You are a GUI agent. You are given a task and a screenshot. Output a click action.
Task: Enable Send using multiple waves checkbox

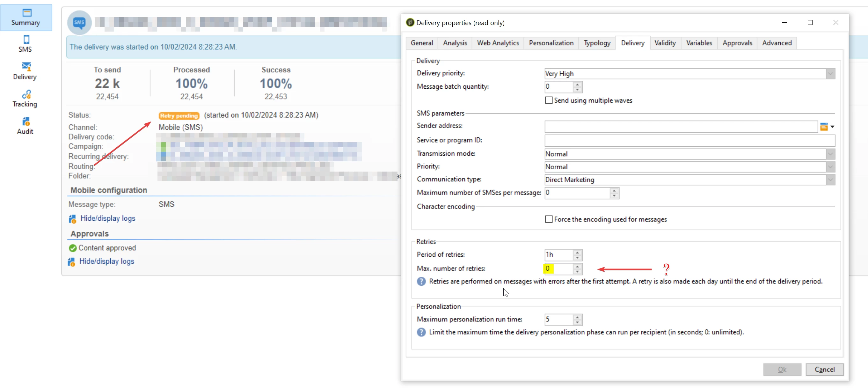tap(549, 100)
